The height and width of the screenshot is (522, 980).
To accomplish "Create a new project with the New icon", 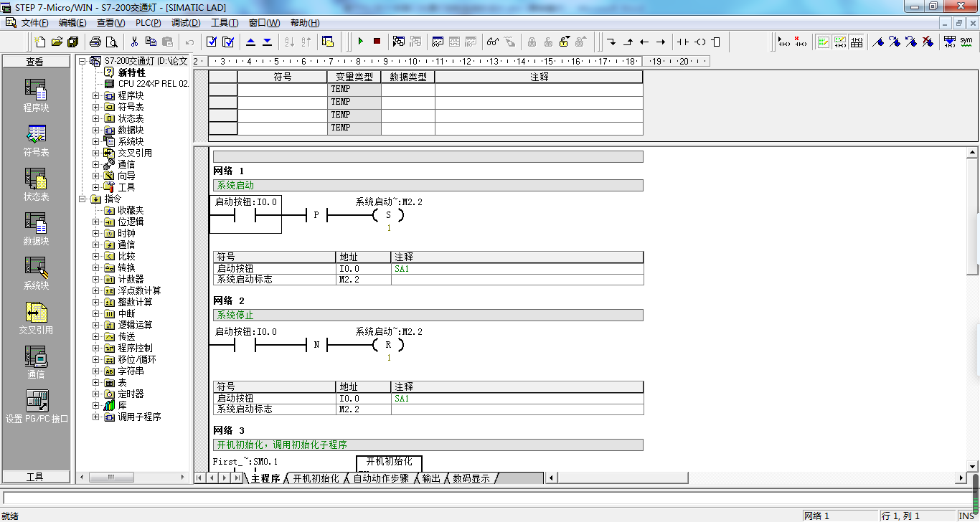I will click(40, 42).
